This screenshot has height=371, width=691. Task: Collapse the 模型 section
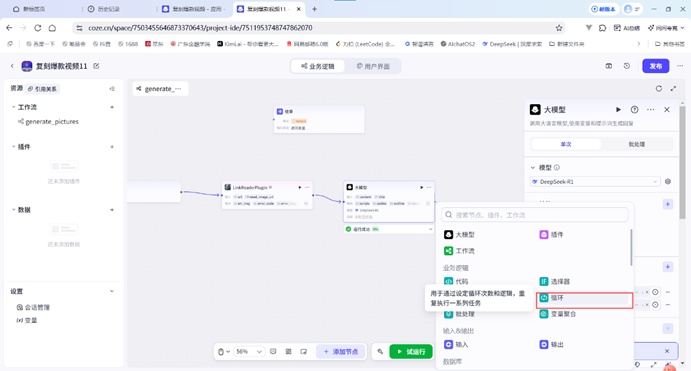533,168
